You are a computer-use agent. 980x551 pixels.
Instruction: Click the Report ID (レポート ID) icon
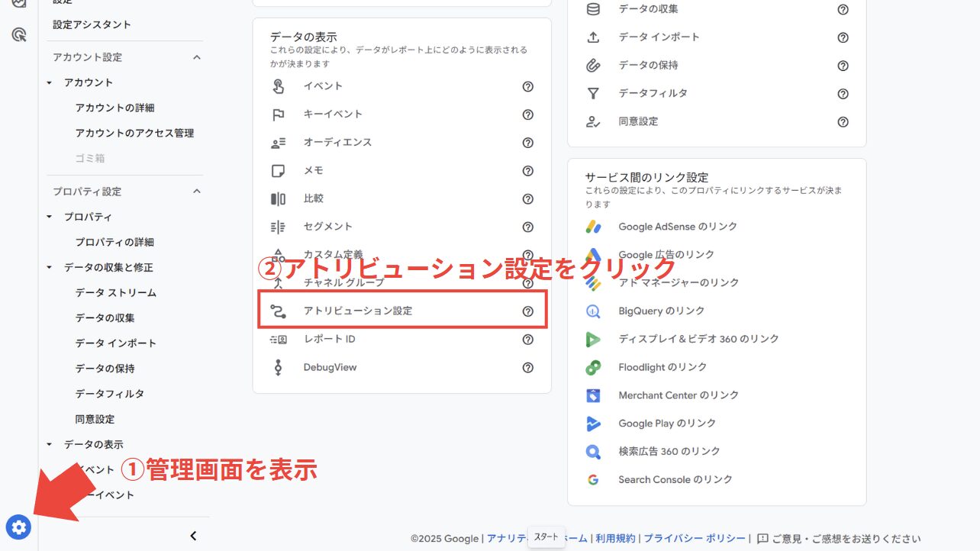278,340
